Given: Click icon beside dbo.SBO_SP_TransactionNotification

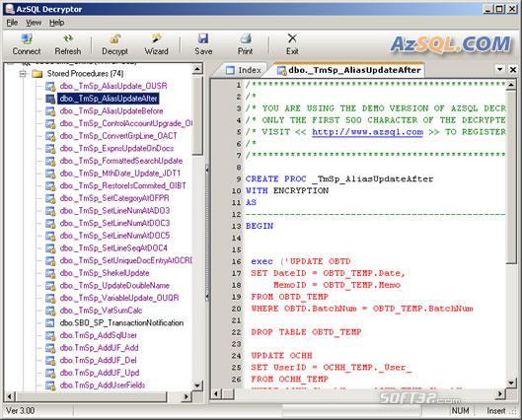Looking at the screenshot, I should (50, 323).
